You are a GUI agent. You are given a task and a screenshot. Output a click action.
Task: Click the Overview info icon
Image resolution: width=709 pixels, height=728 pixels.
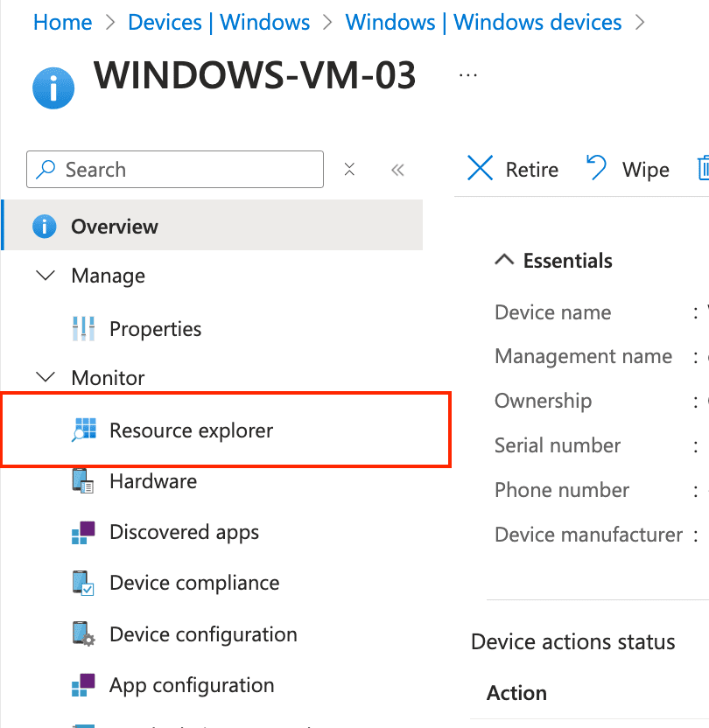[44, 226]
